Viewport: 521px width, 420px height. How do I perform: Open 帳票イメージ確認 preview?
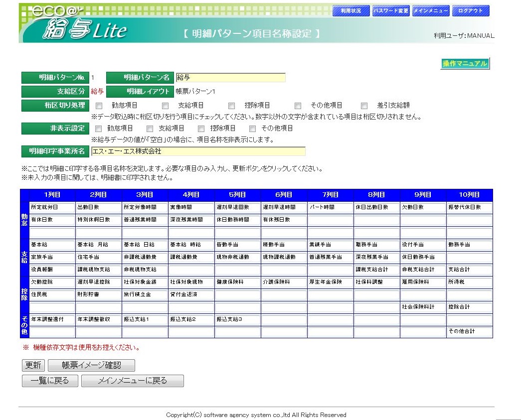pos(91,365)
